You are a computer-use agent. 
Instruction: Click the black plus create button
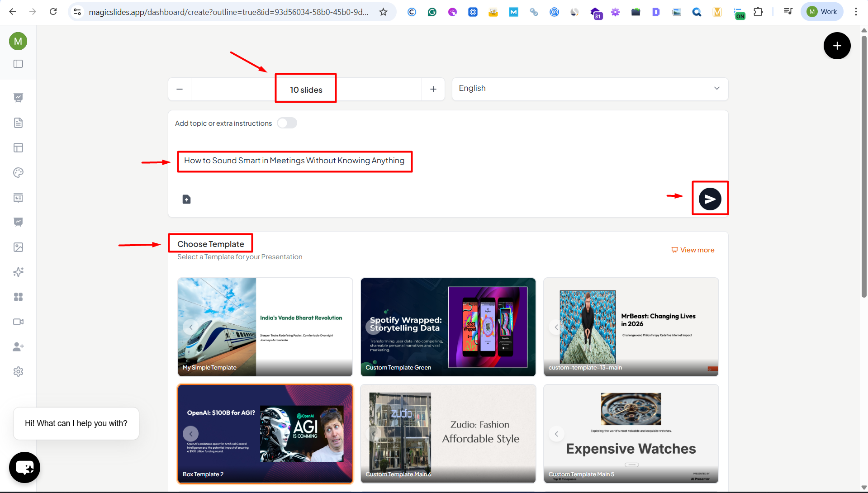(837, 46)
